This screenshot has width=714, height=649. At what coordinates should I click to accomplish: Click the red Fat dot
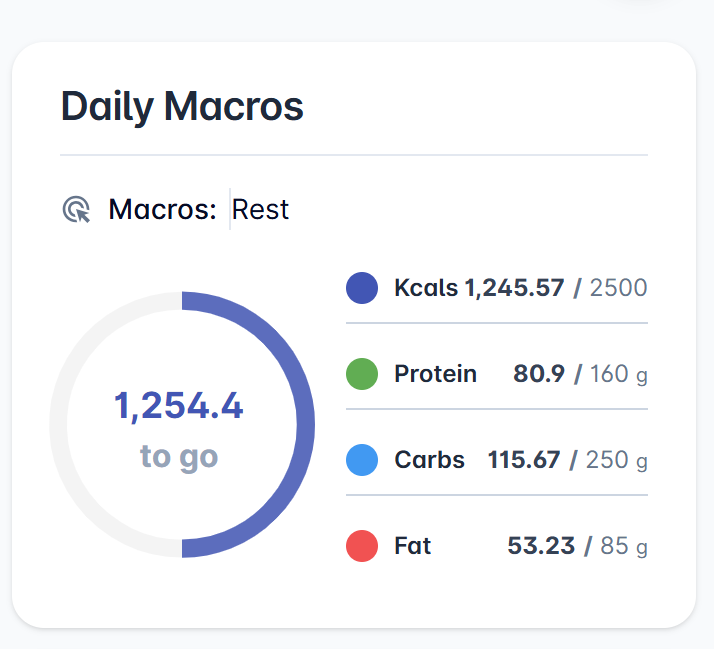[362, 546]
